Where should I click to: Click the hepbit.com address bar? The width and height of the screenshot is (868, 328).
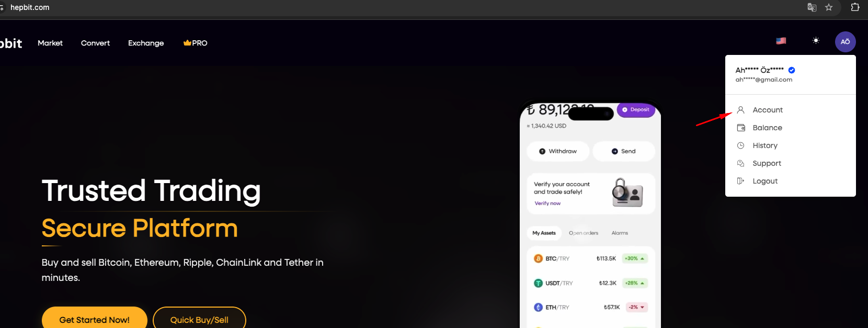point(30,7)
